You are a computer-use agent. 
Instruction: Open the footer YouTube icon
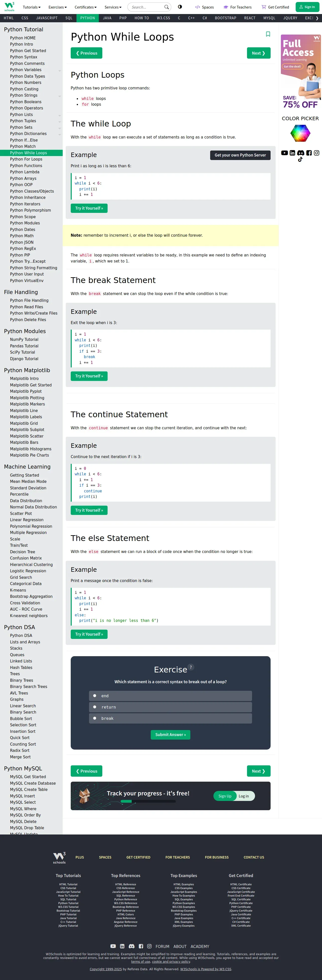pos(113,946)
